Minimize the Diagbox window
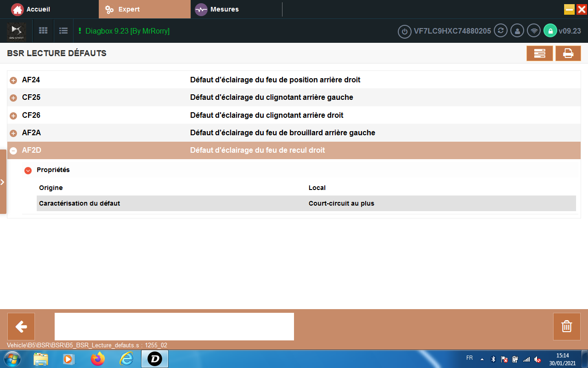Viewport: 588px width, 368px height. point(570,9)
